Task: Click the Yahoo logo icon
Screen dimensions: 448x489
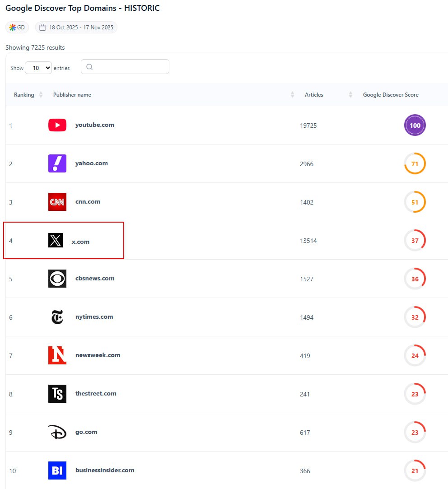Action: coord(57,163)
